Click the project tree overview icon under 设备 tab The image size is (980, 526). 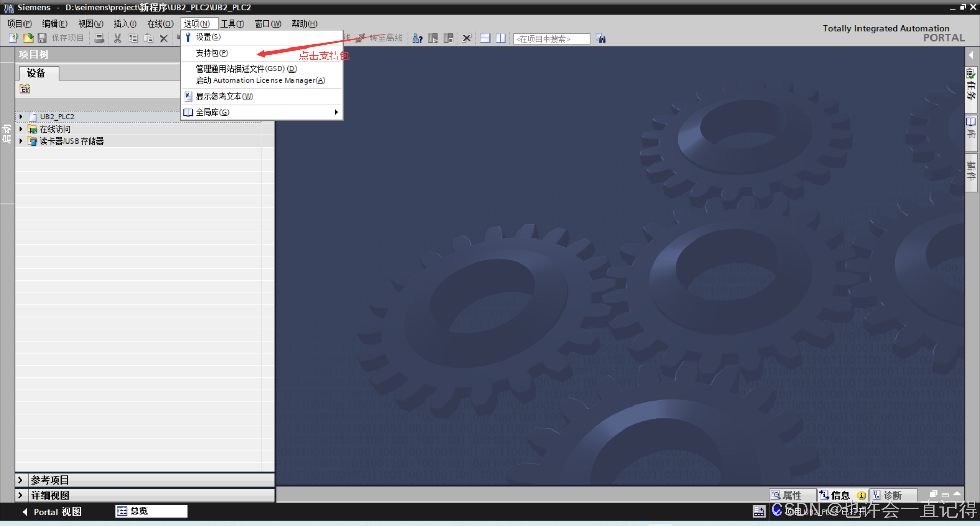25,89
